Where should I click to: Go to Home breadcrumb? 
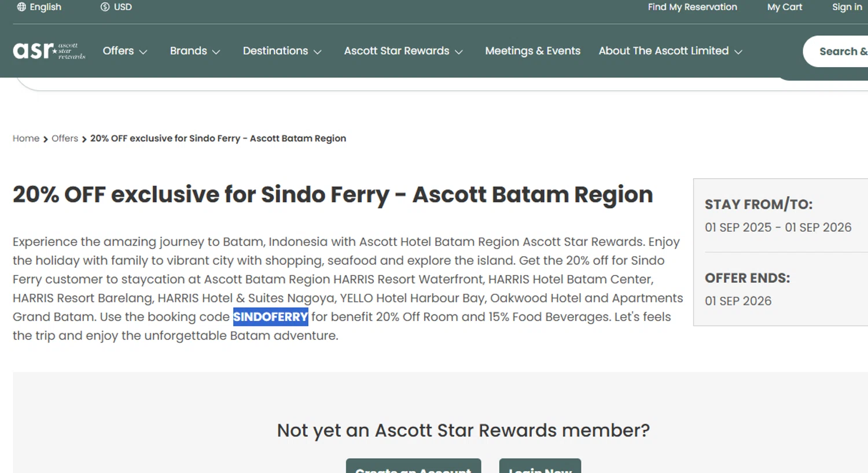26,138
